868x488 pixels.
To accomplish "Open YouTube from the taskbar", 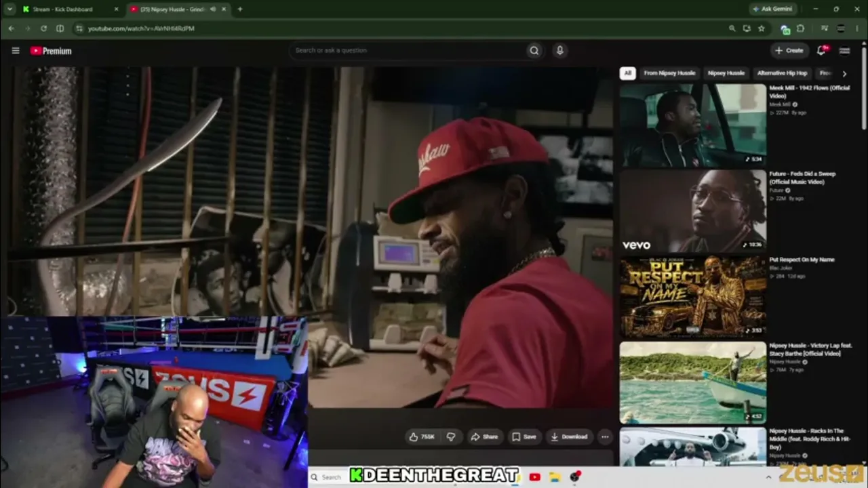I will point(534,477).
